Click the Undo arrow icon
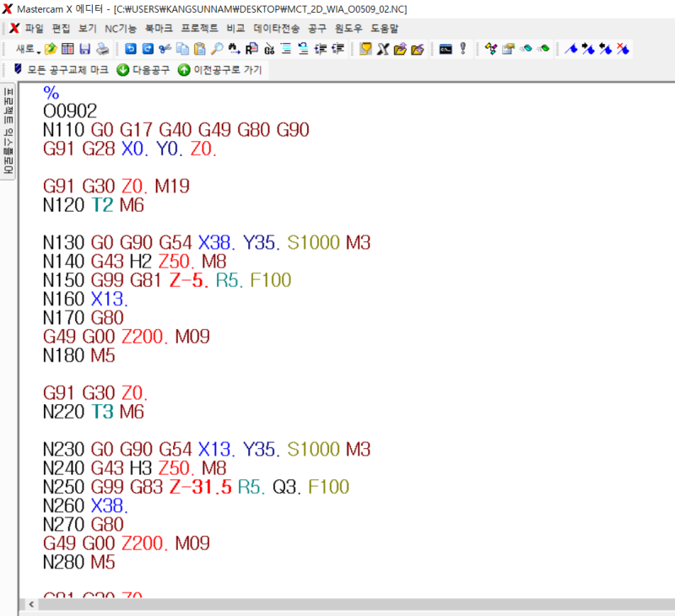Screen dimensions: 675x616 point(131,49)
